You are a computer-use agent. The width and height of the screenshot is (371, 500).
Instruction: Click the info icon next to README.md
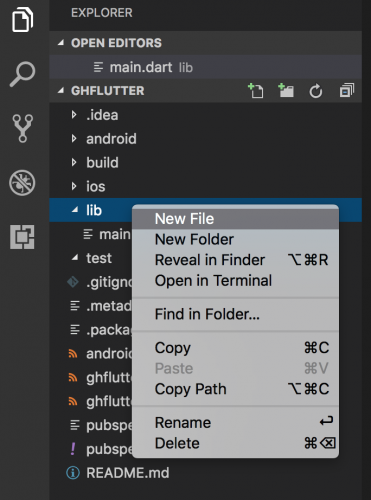pos(73,473)
